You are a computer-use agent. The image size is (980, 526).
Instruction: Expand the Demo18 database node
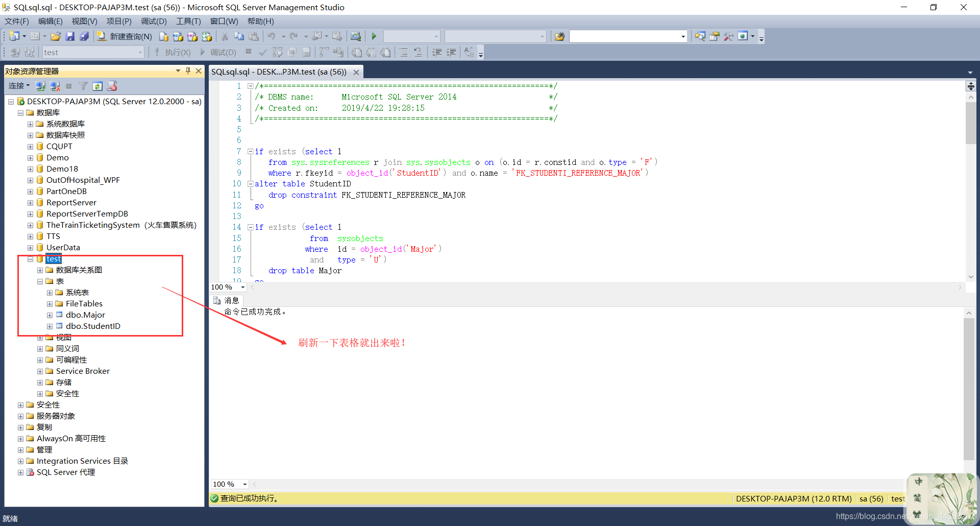[x=30, y=169]
